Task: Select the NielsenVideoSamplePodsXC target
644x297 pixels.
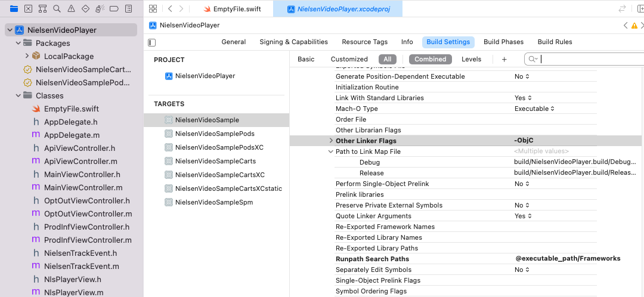Action: tap(219, 147)
